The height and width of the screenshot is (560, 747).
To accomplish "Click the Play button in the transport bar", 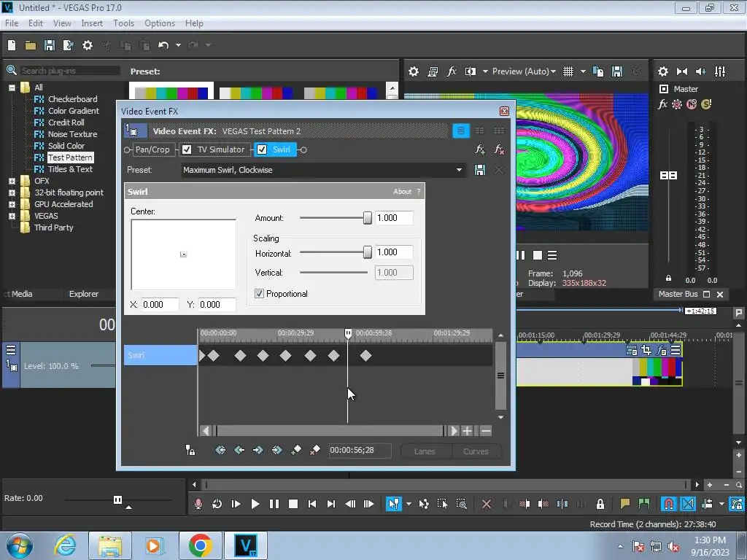I will [x=255, y=504].
